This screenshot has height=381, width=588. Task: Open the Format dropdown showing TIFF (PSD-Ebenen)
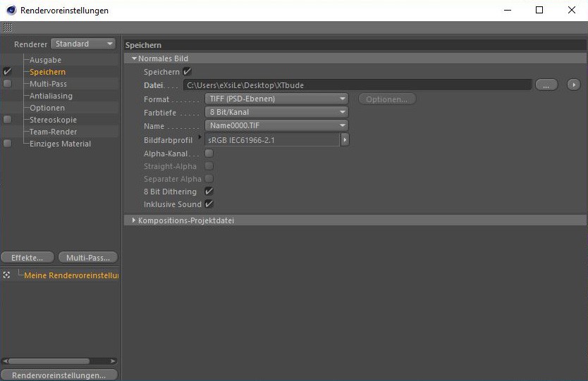[x=276, y=99]
